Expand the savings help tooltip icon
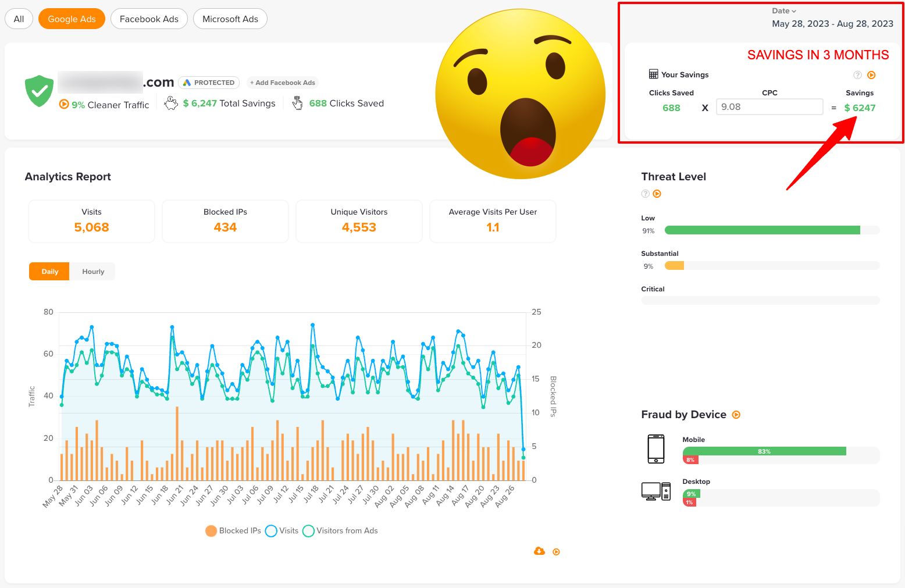 pyautogui.click(x=857, y=74)
